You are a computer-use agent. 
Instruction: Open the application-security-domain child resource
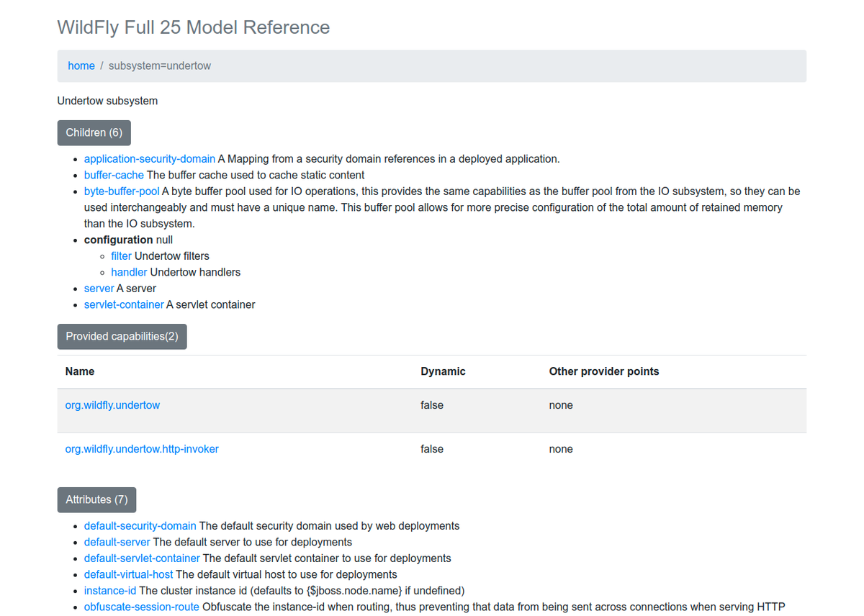click(149, 158)
